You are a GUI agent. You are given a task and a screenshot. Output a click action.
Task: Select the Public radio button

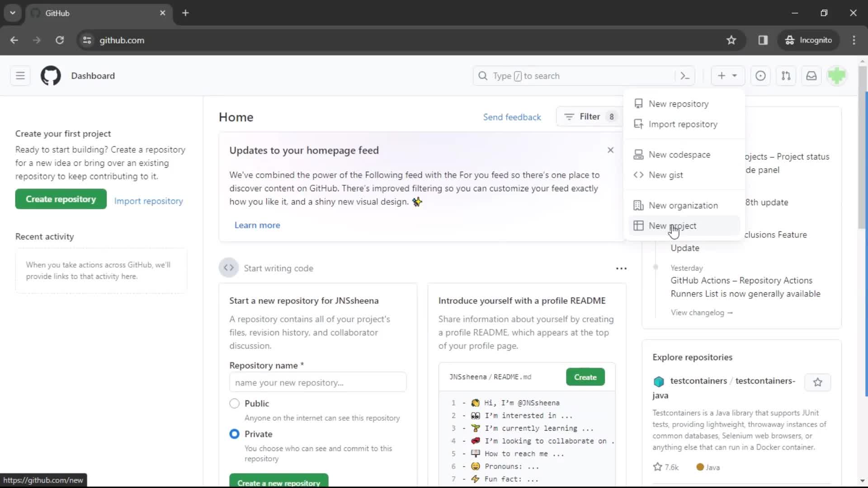tap(234, 404)
